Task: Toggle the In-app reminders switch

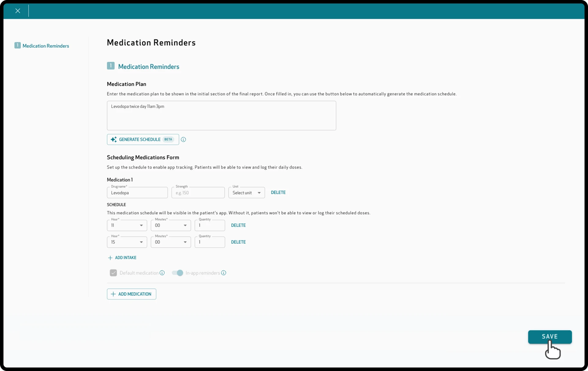Action: click(x=177, y=273)
